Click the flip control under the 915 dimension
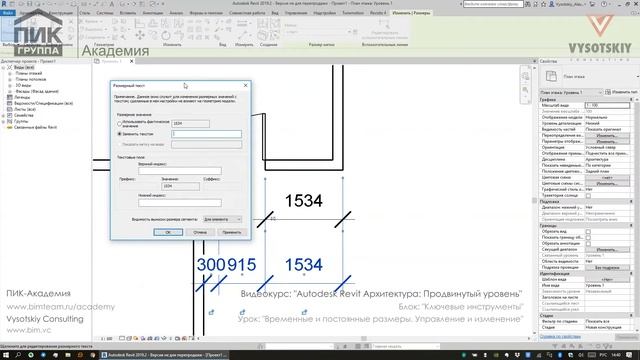The image size is (640, 360). 242,312
